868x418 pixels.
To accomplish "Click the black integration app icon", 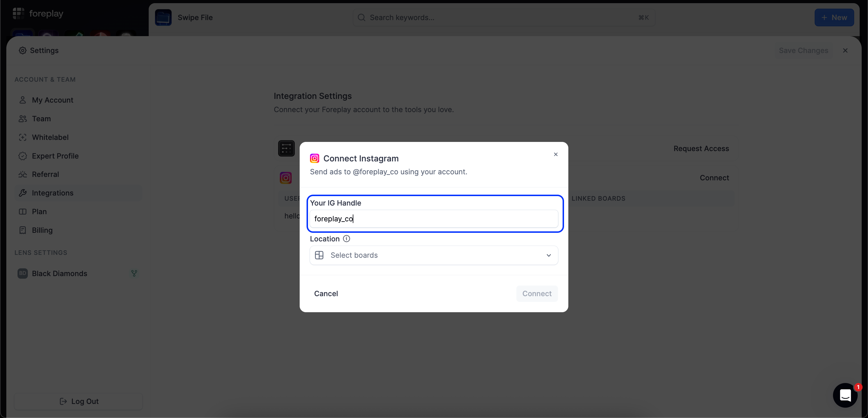I will pos(286,149).
